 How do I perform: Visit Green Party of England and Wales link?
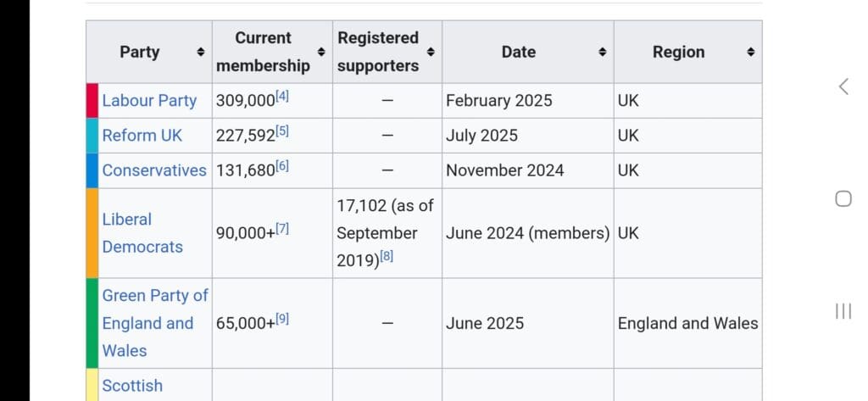[x=154, y=322]
